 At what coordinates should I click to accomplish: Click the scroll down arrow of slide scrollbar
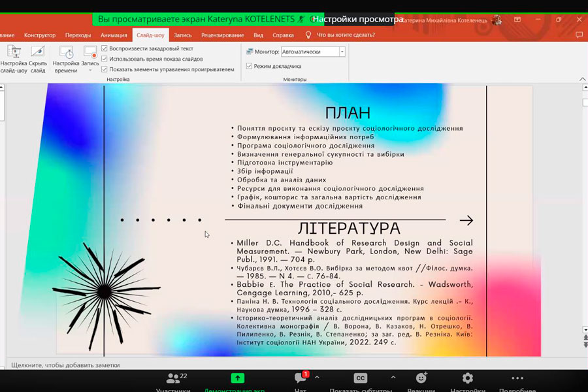(585, 330)
